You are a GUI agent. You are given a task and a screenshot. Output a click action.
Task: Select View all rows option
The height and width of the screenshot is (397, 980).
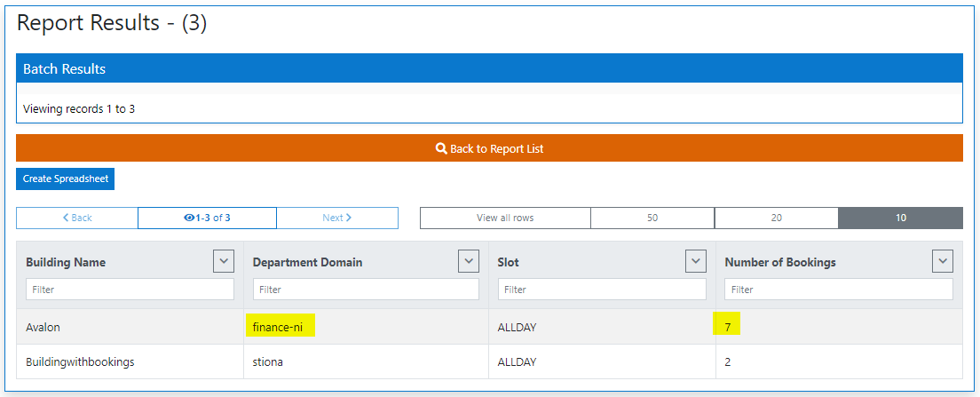[505, 218]
